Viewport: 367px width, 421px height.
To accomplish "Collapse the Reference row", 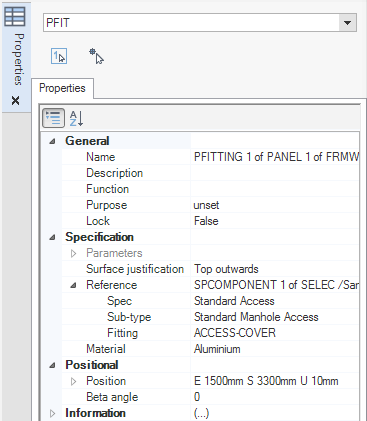I will 73,285.
